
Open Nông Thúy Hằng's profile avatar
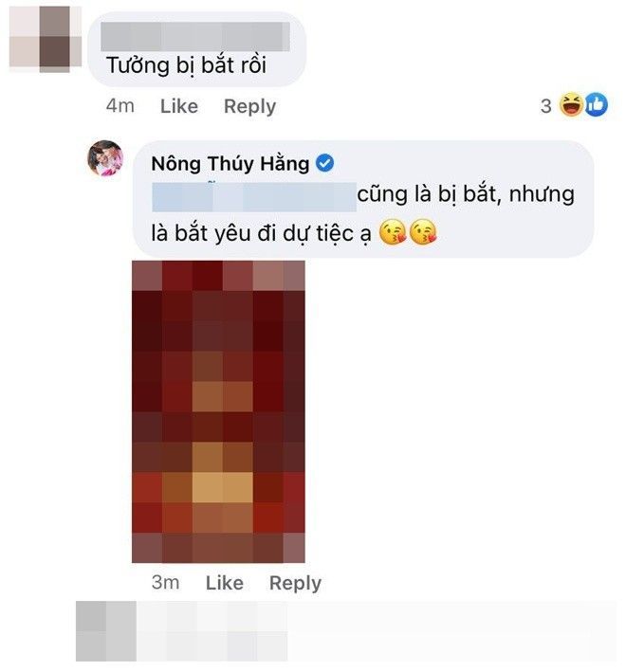(105, 158)
